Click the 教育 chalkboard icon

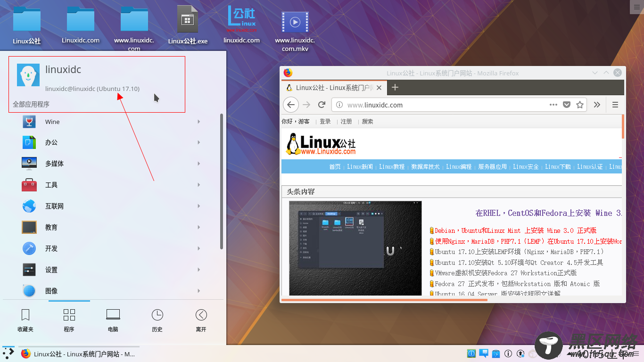pyautogui.click(x=29, y=227)
